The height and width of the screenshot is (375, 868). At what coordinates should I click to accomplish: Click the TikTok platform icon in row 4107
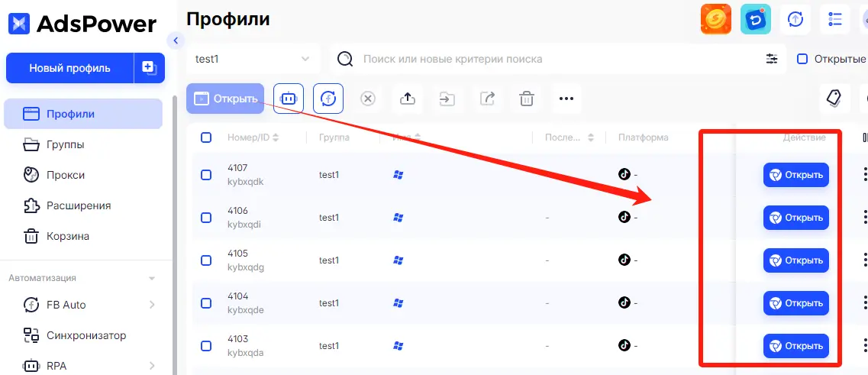[624, 174]
